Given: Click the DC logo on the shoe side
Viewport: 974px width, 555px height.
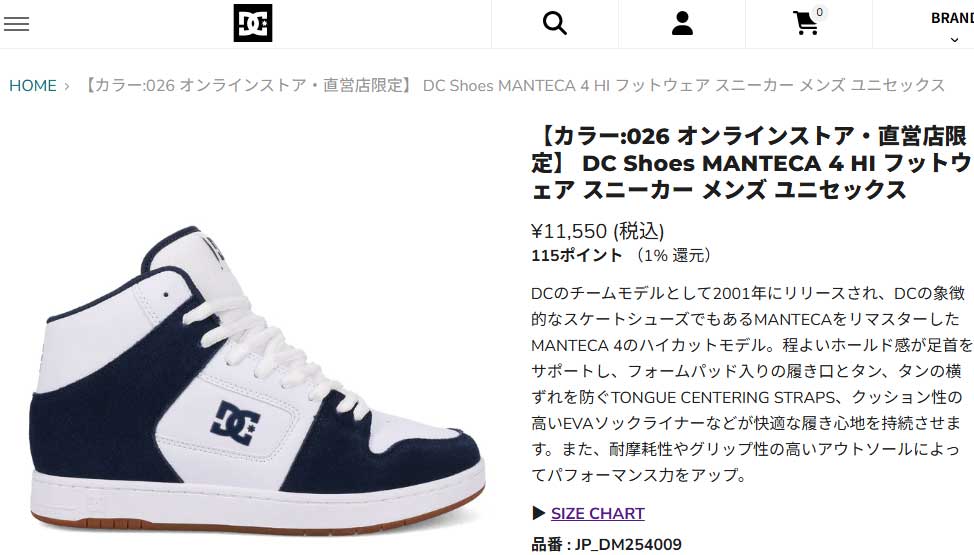Looking at the screenshot, I should [x=235, y=423].
